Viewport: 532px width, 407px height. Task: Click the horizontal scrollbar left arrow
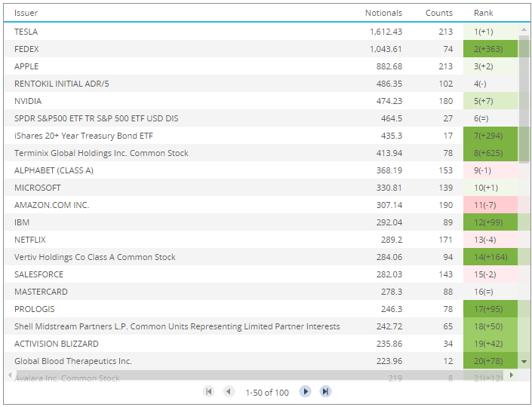click(x=10, y=375)
